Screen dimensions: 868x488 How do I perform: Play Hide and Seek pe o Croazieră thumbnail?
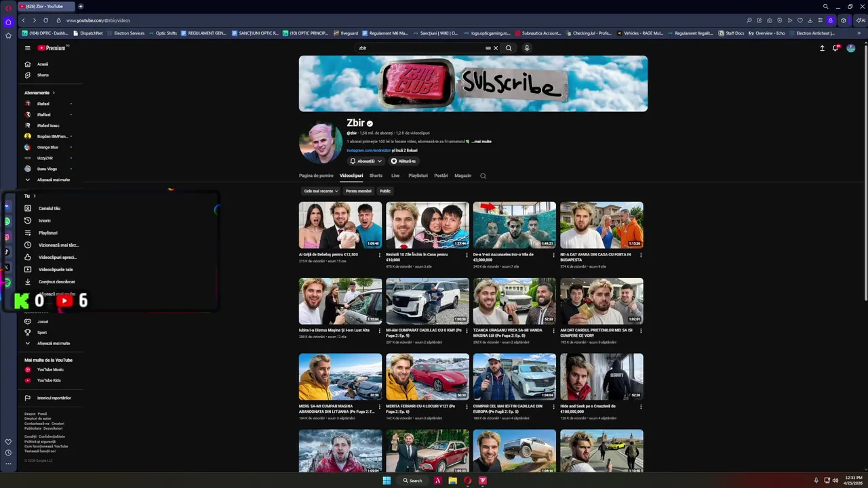(601, 377)
